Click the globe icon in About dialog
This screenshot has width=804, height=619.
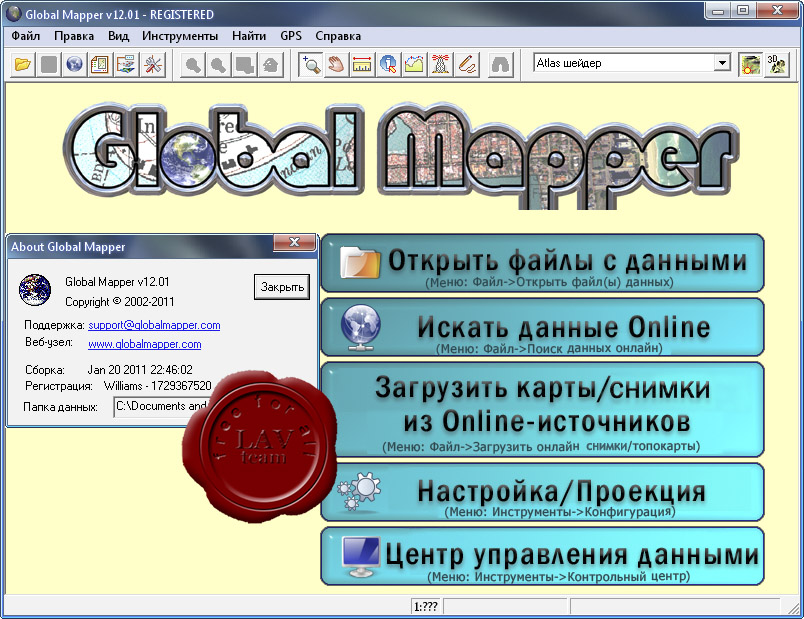35,290
